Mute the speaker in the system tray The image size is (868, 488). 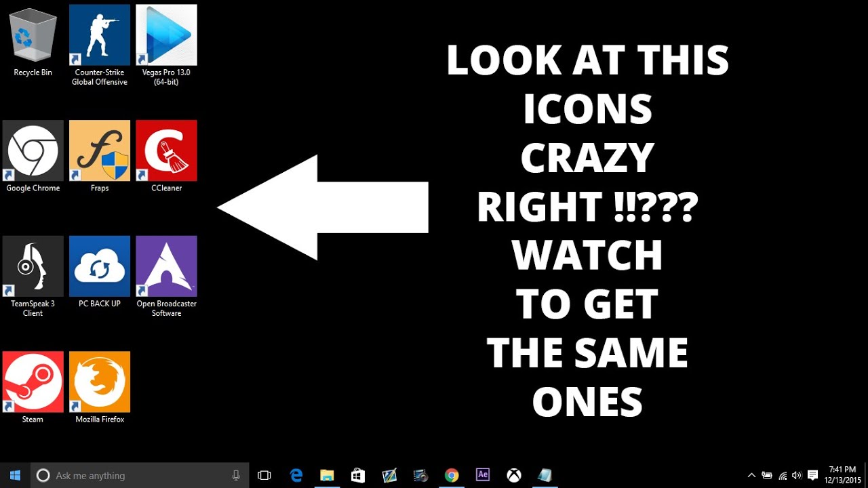[x=796, y=475]
